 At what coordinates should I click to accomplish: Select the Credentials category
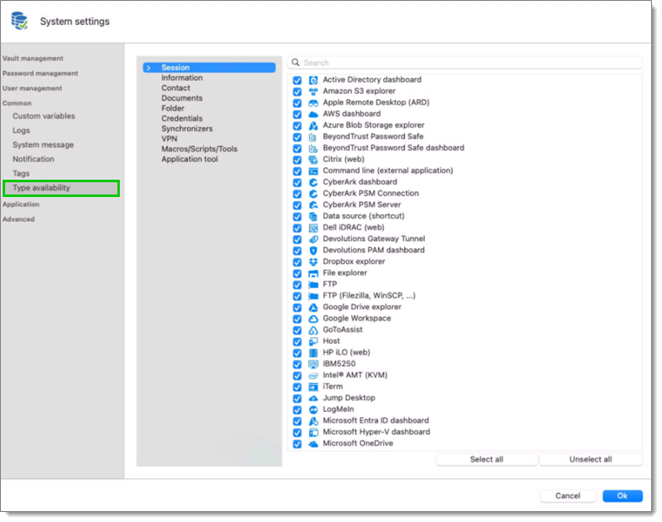[182, 119]
